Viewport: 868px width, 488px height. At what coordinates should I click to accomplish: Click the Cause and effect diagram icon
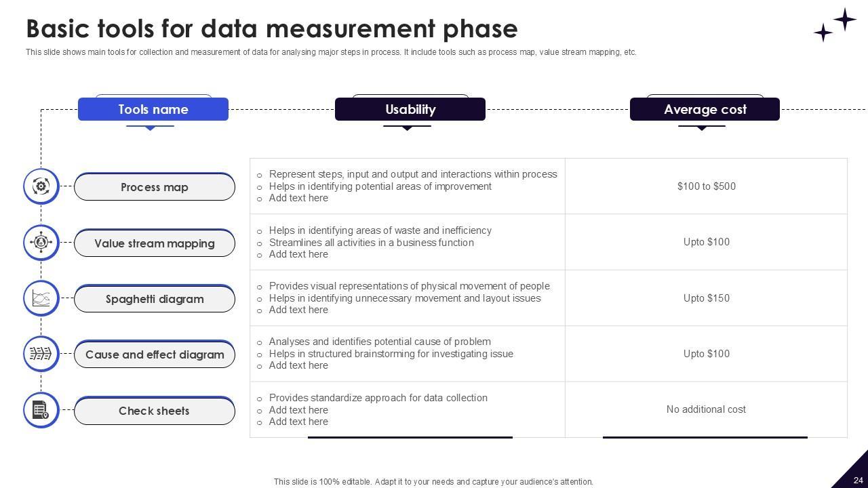pos(41,354)
